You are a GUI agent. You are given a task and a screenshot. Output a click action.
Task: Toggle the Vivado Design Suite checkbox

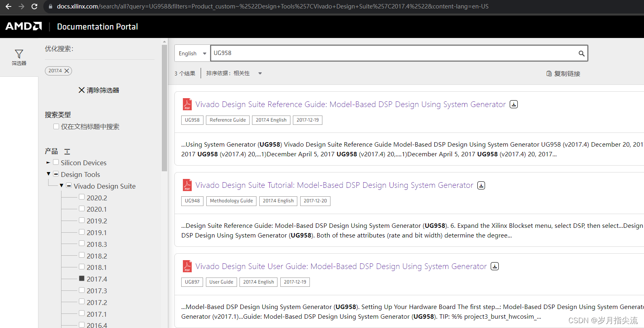coord(69,186)
